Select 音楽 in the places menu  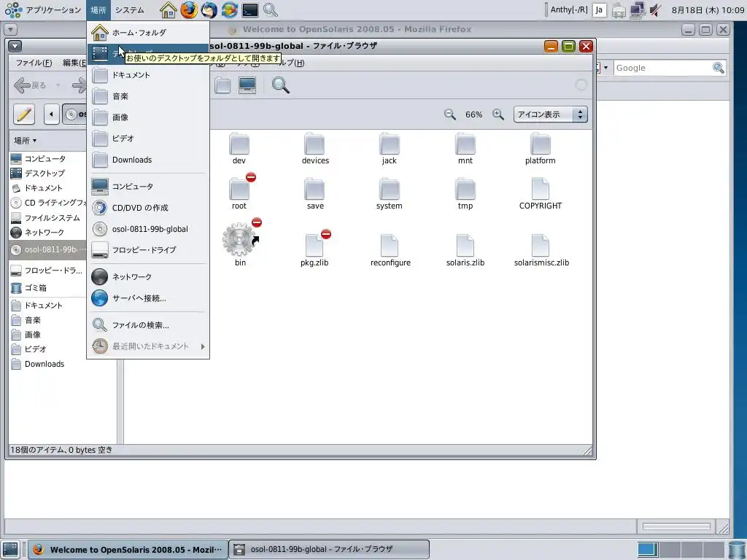tap(148, 96)
